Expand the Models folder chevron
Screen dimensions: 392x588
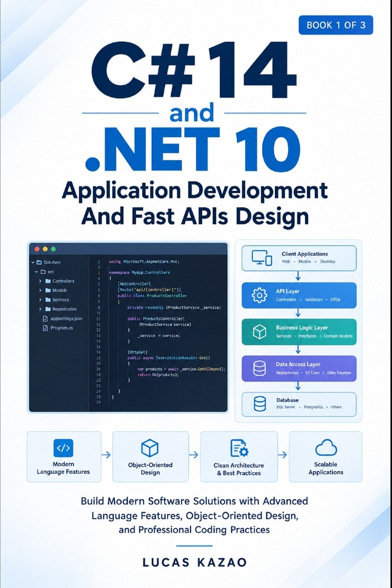click(41, 290)
